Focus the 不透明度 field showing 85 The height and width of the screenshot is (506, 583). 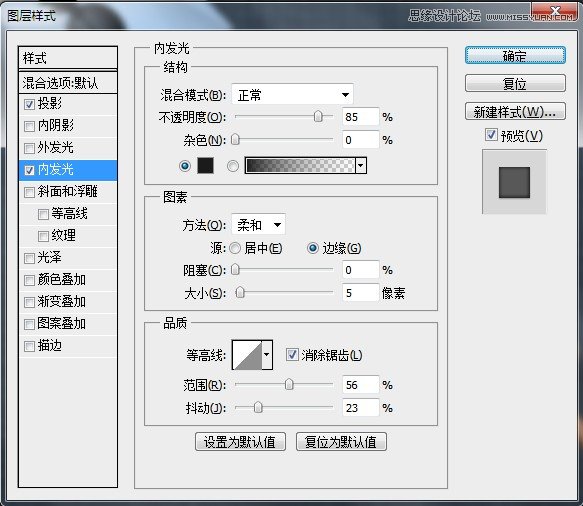tap(360, 117)
